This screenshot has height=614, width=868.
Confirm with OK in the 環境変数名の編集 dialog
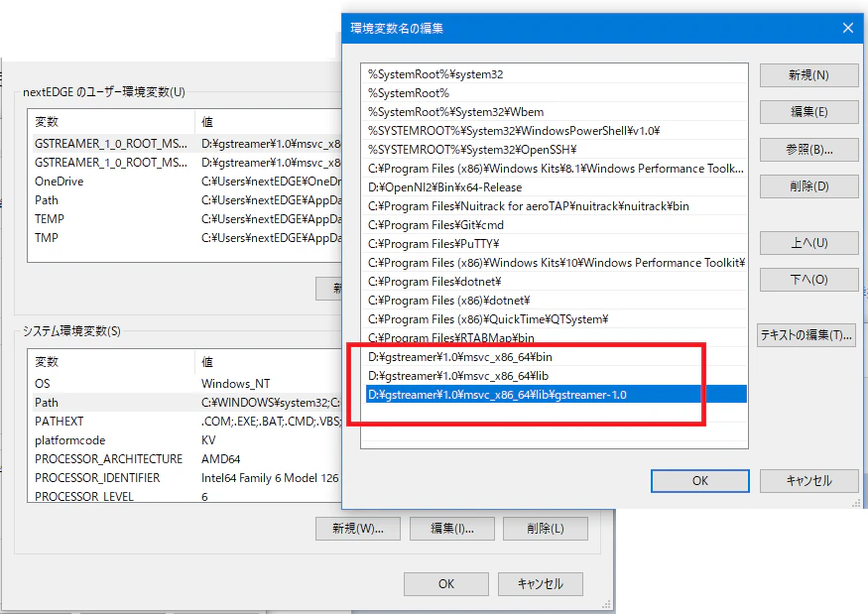[x=699, y=481]
